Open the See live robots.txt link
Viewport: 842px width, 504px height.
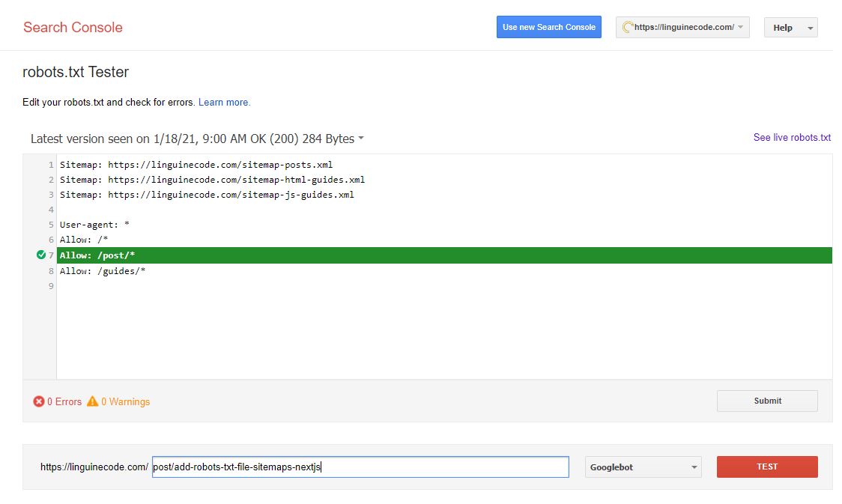click(792, 138)
